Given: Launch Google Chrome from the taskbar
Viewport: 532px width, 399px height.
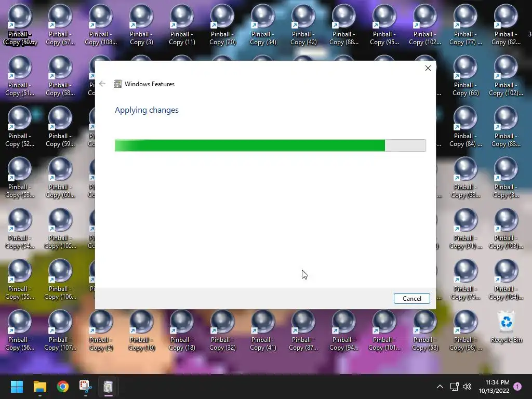Looking at the screenshot, I should (63, 387).
